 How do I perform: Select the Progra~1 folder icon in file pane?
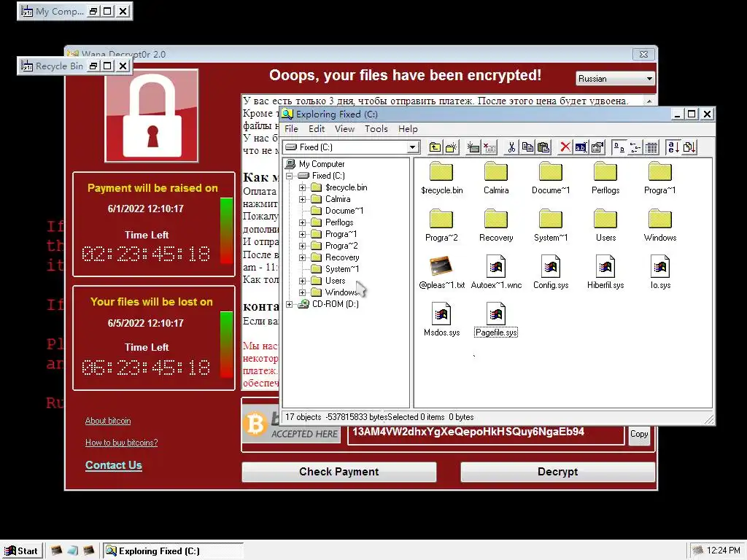pyautogui.click(x=659, y=172)
